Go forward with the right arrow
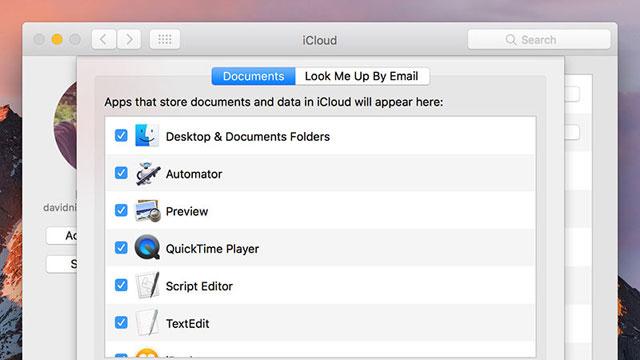The height and width of the screenshot is (360, 640). pos(129,40)
